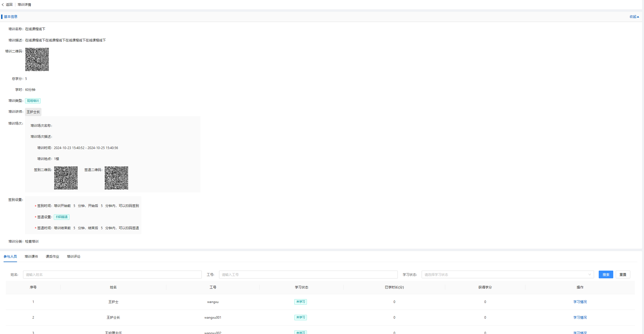Viewport: 644px width, 334px height.
Task: Click the 工号 employee number input
Action: [308, 275]
